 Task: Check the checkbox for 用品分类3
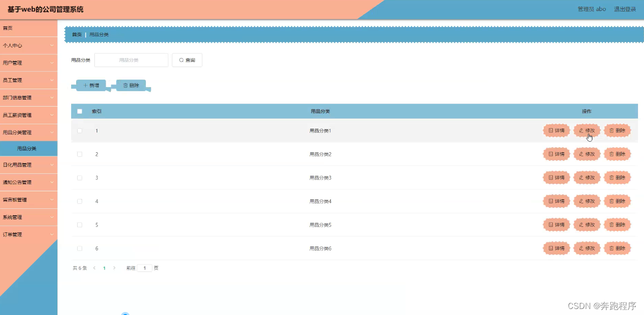(80, 177)
